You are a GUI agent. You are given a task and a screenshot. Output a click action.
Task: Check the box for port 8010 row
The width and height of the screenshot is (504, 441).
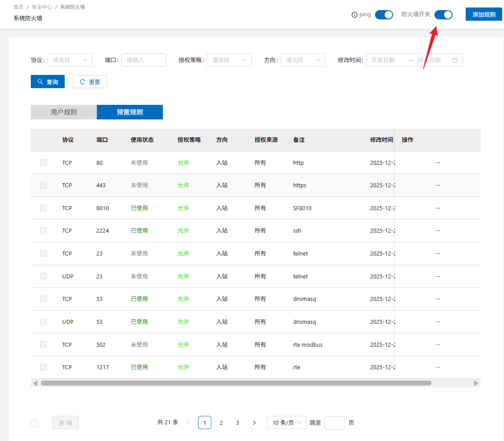click(43, 208)
